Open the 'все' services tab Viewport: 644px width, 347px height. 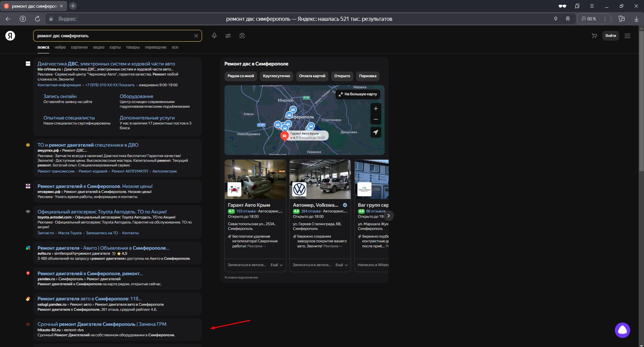pyautogui.click(x=175, y=47)
